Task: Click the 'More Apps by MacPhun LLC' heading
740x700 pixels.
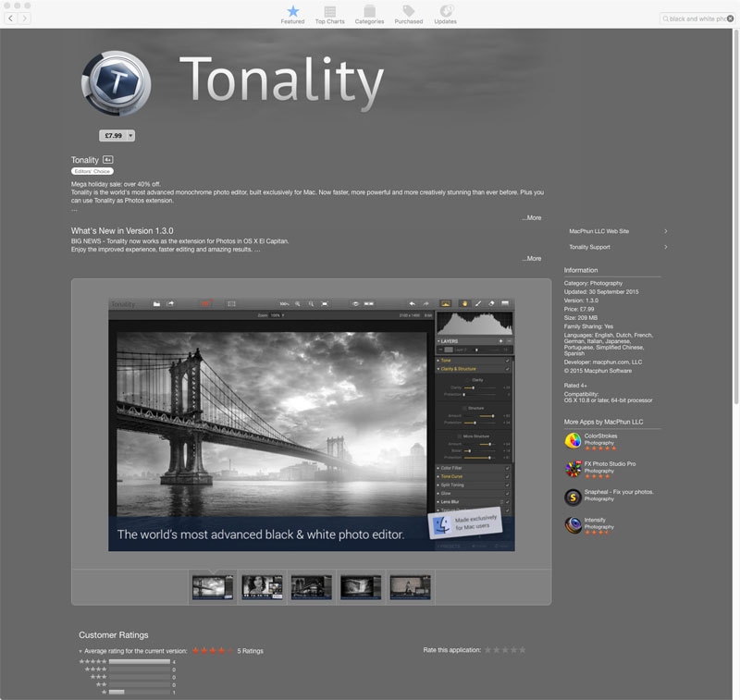Action: [604, 422]
